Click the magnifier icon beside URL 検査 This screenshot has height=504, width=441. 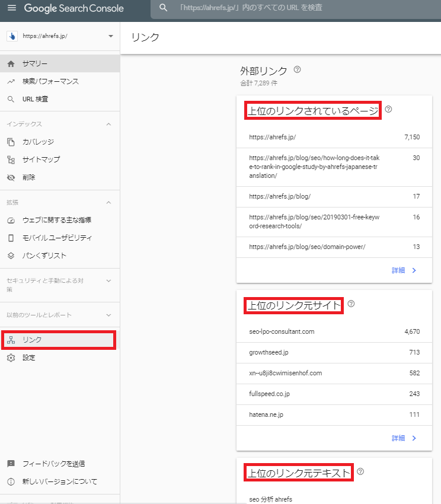point(11,99)
